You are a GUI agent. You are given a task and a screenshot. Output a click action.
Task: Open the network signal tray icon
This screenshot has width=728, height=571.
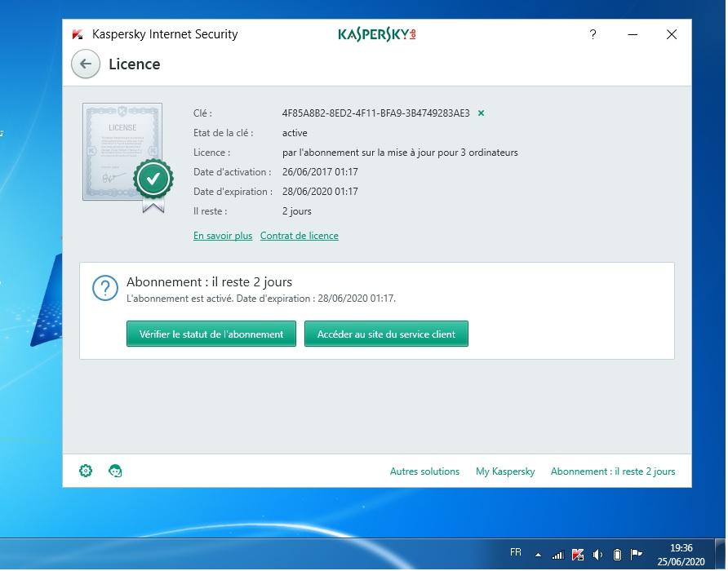pos(558,555)
